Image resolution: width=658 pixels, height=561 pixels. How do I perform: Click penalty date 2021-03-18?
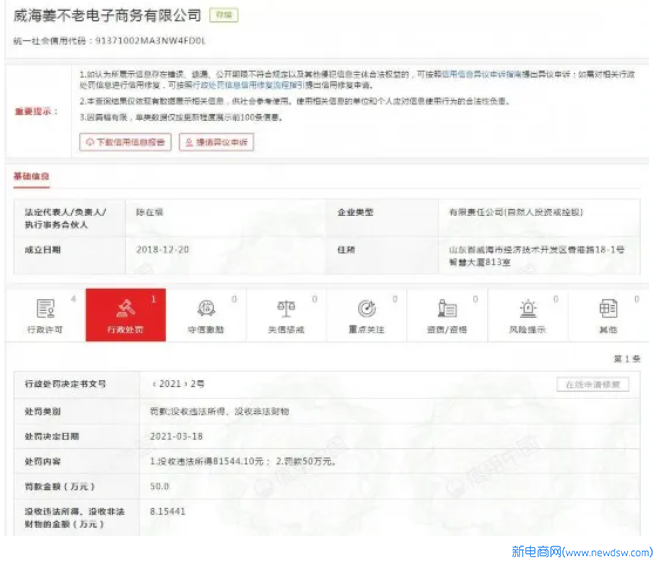coord(176,436)
